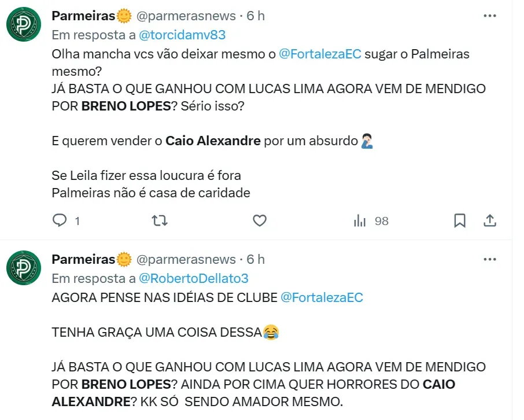Open second tweet's 6 h timestamp
The image size is (524, 420).
(256, 259)
